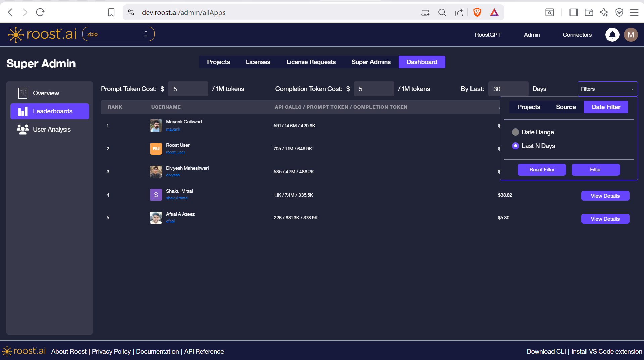Open the Brave wallet icon

(x=589, y=12)
